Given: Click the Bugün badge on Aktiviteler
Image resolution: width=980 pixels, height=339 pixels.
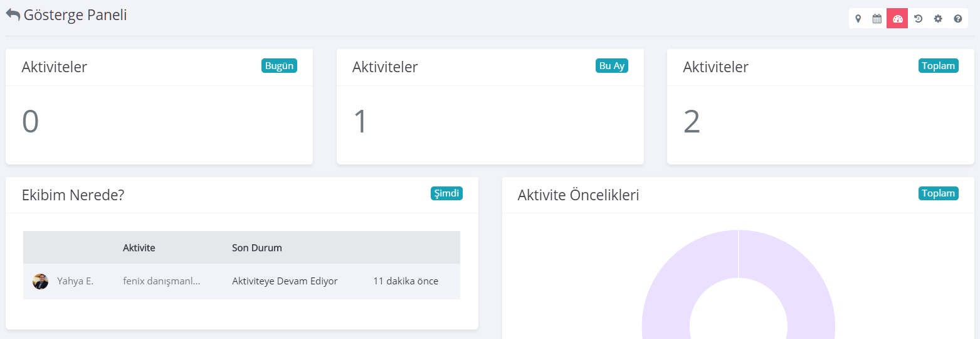Looking at the screenshot, I should click(279, 66).
